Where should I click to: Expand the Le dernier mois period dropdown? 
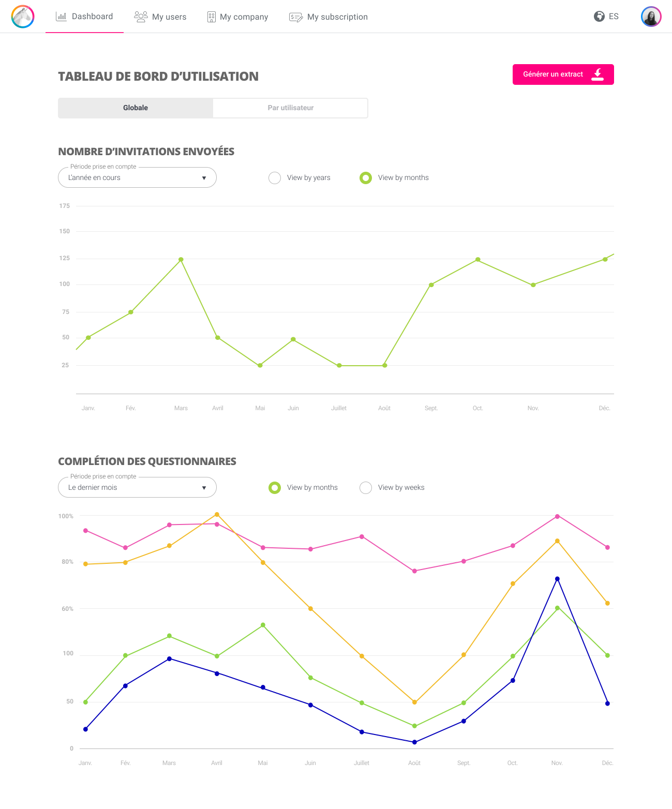(137, 487)
